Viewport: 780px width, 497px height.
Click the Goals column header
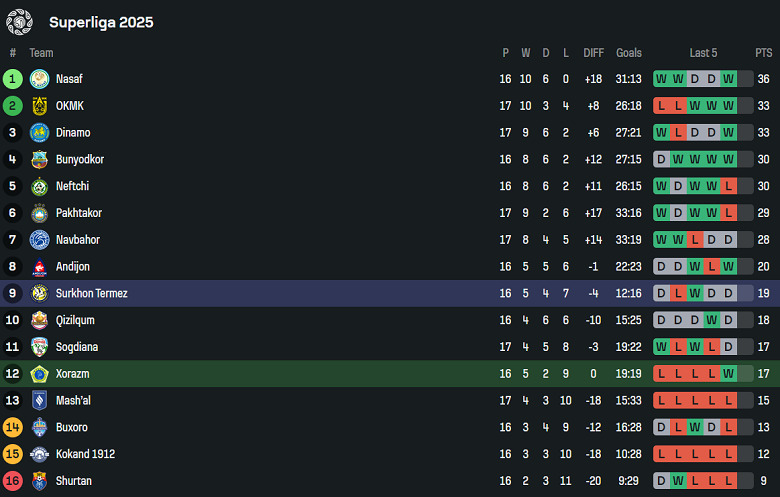click(629, 53)
